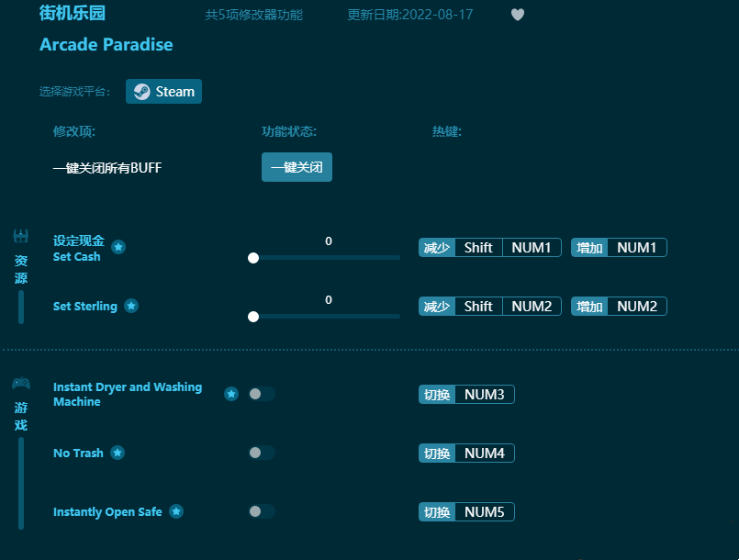Turn on Instantly Open Safe switch

tap(262, 511)
